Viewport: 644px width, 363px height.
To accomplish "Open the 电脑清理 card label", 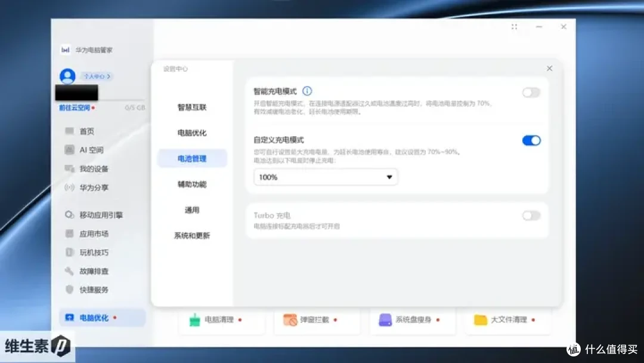I will tap(219, 319).
